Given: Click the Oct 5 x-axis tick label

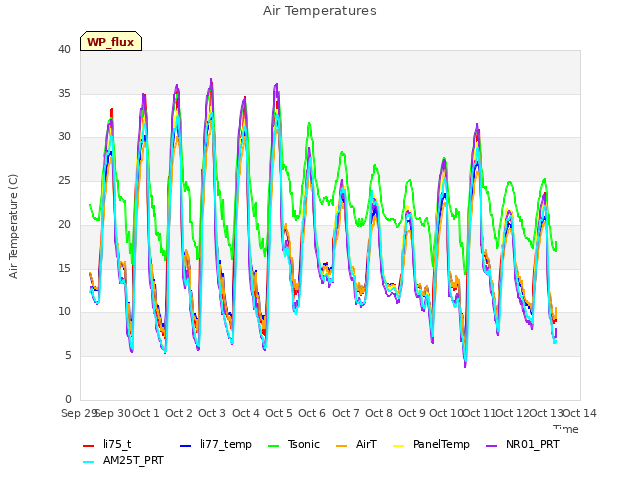Looking at the screenshot, I should pyautogui.click(x=279, y=413).
